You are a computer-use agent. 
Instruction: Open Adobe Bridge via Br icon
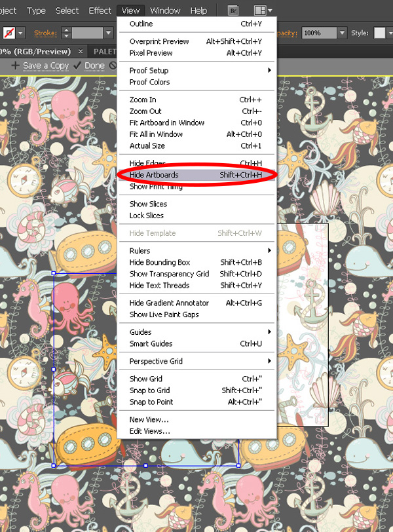(233, 10)
